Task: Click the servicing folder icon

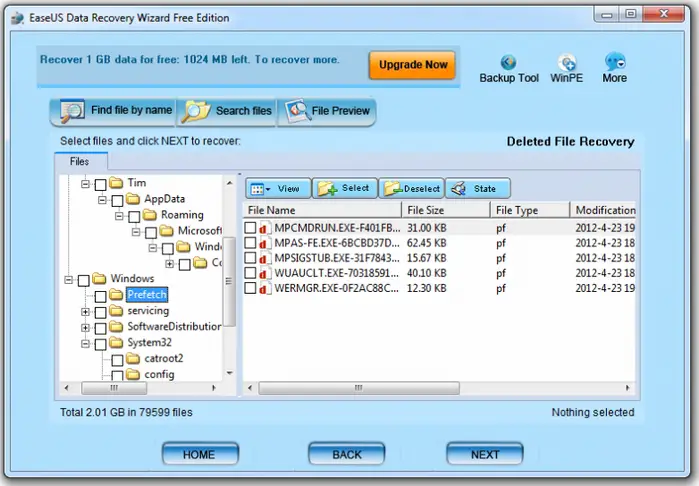Action: pos(116,311)
